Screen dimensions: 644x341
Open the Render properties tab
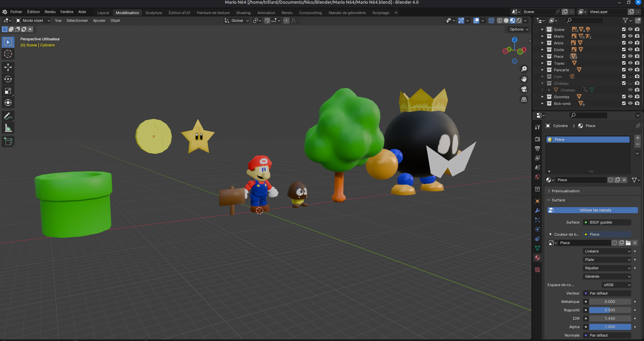point(537,139)
